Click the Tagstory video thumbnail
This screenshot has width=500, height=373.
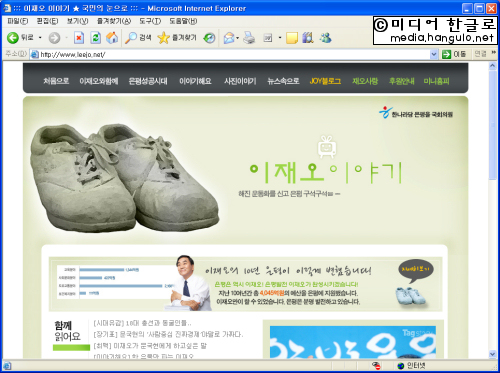click(x=353, y=342)
